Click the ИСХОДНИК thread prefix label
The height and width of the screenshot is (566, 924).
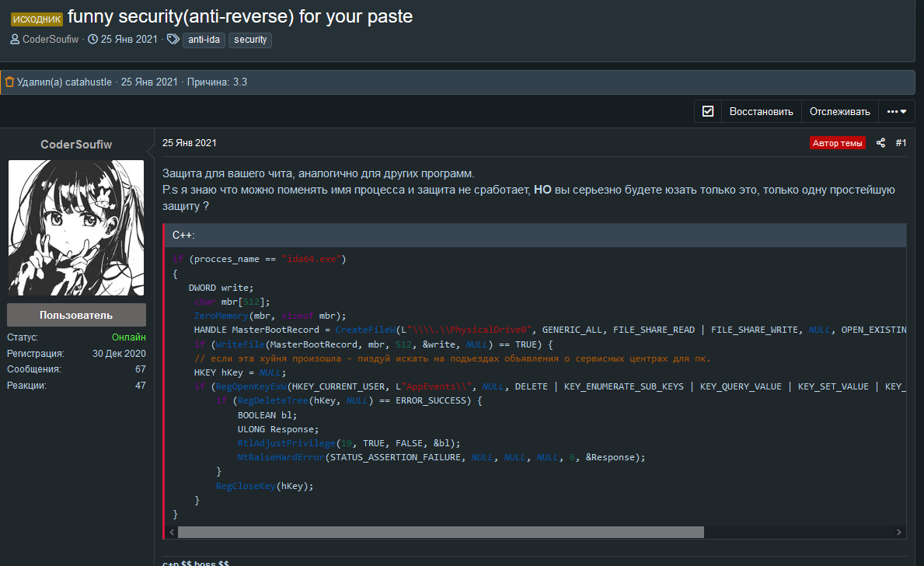37,18
